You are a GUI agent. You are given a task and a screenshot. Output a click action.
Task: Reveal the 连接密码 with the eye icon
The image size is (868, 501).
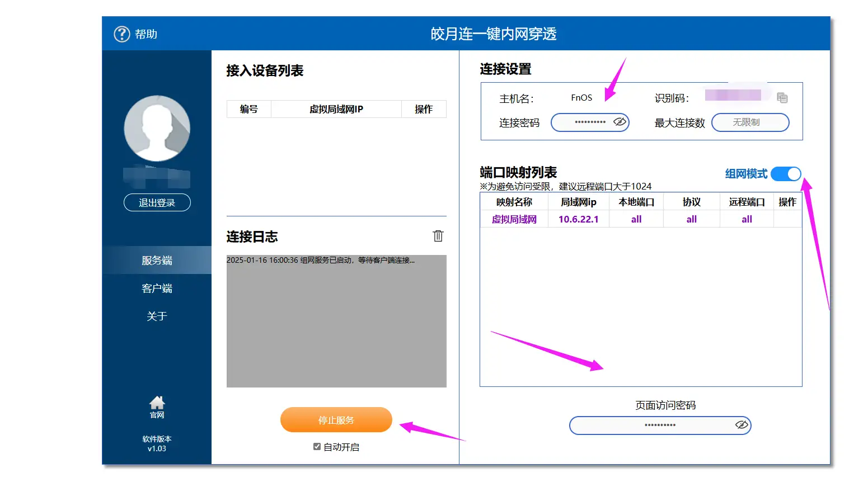pyautogui.click(x=621, y=122)
